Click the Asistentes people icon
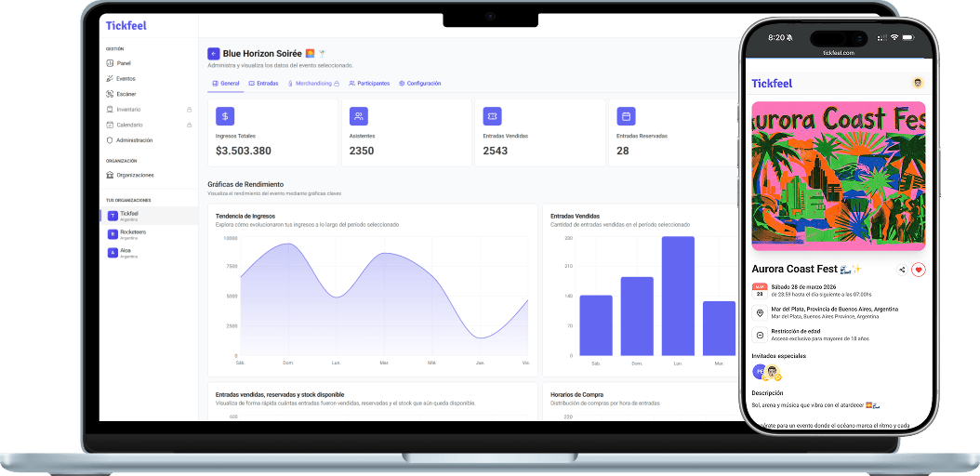 359,116
